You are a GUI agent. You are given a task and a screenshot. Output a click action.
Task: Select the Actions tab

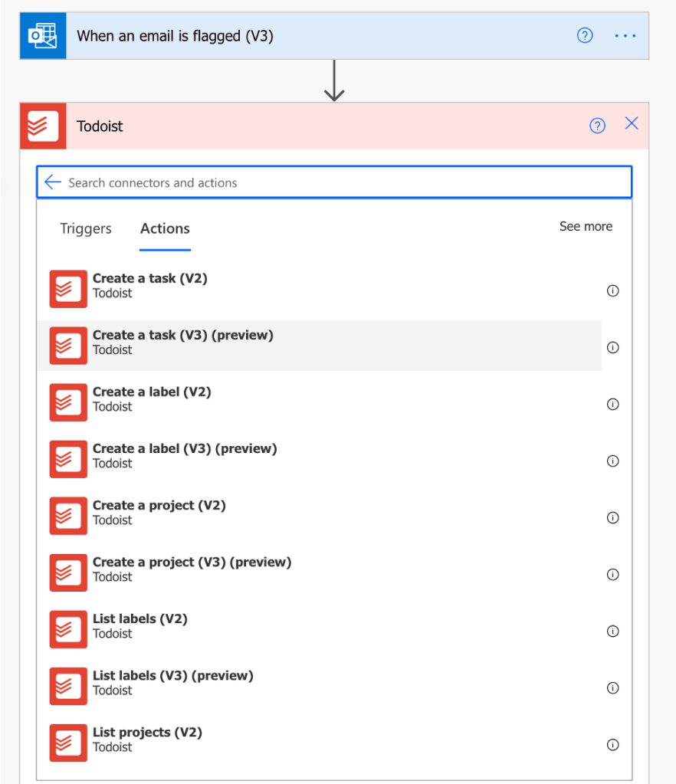(164, 228)
